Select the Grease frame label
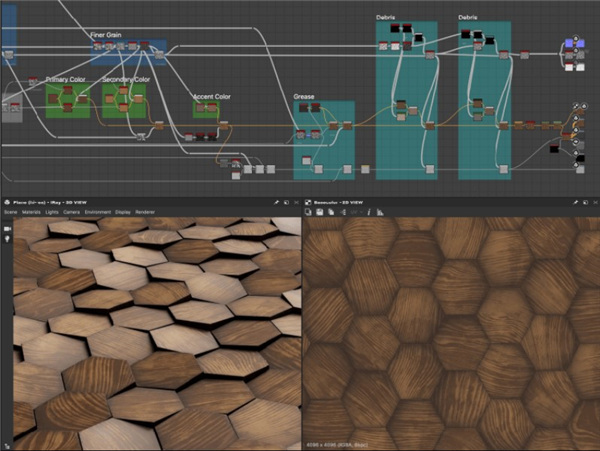Screen dimensions: 600x451 pos(304,97)
